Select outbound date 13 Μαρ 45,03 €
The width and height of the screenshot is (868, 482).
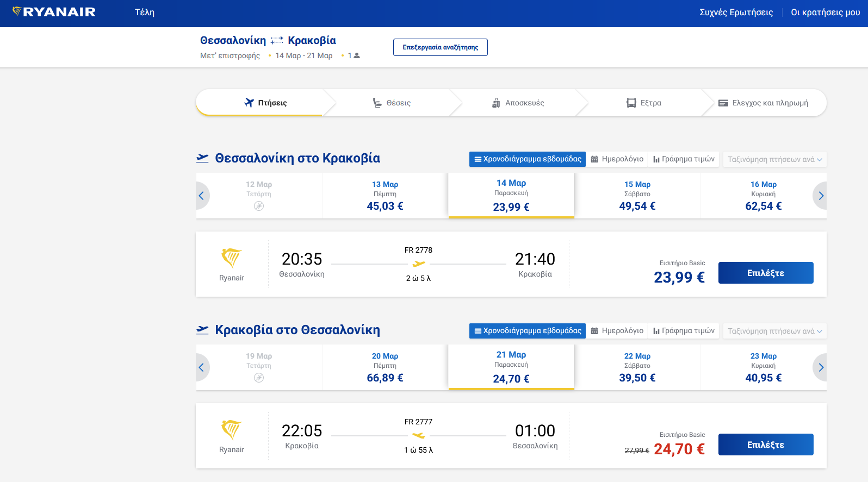385,196
